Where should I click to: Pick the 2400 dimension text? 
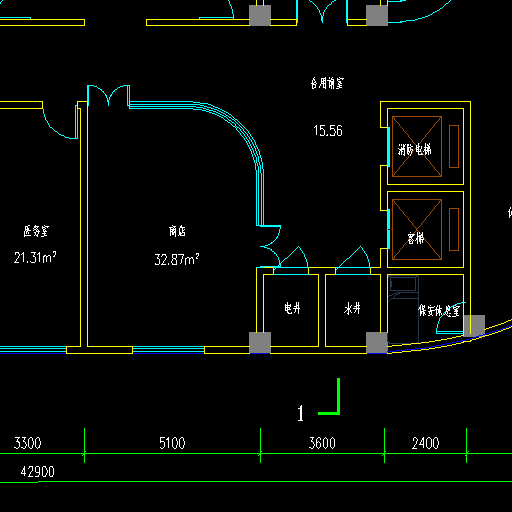426,443
